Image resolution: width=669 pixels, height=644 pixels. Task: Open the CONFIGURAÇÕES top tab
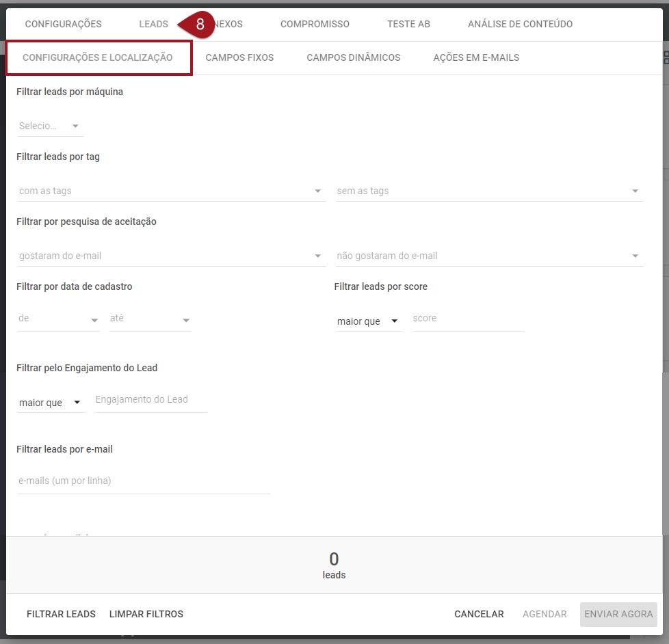(x=63, y=24)
